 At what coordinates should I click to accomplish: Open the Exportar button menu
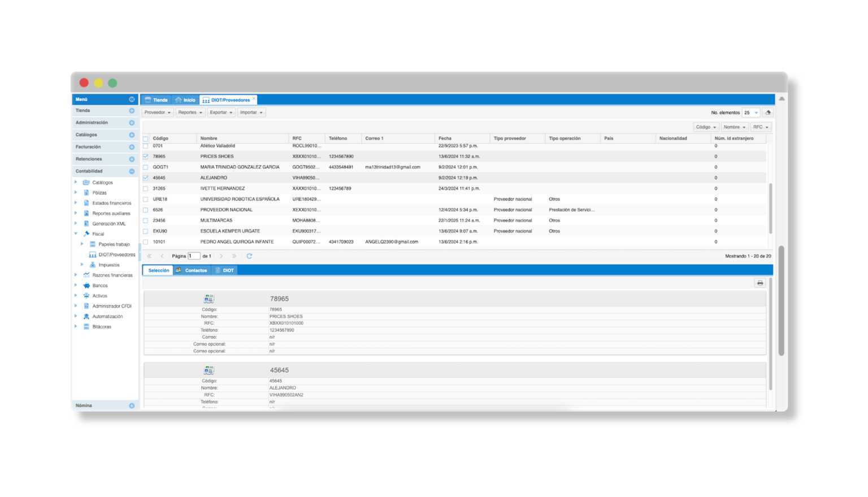(220, 112)
